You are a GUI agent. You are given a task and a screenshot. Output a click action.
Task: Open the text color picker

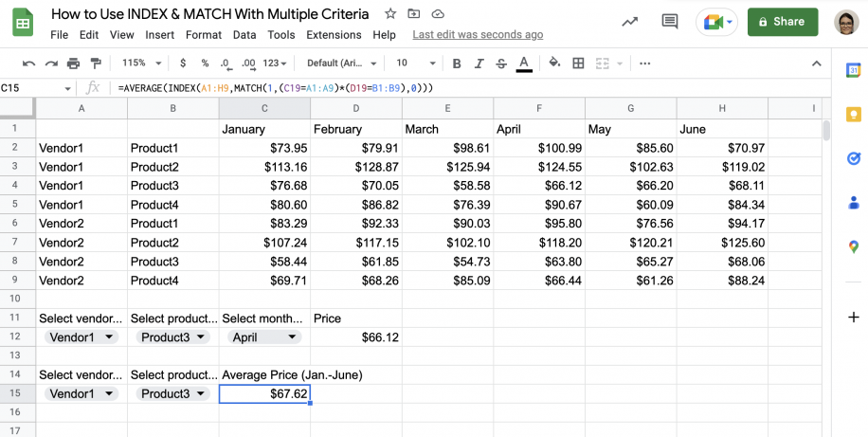click(x=524, y=64)
